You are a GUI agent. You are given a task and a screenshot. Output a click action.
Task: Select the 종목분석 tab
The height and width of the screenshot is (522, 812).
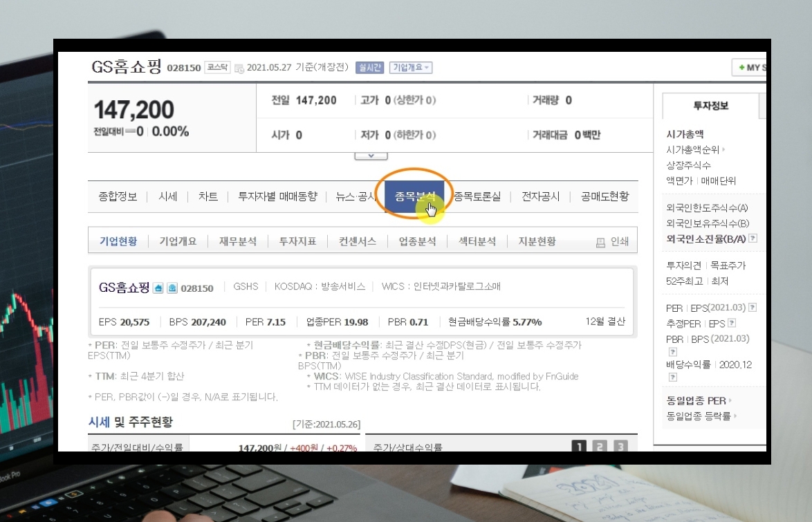415,196
